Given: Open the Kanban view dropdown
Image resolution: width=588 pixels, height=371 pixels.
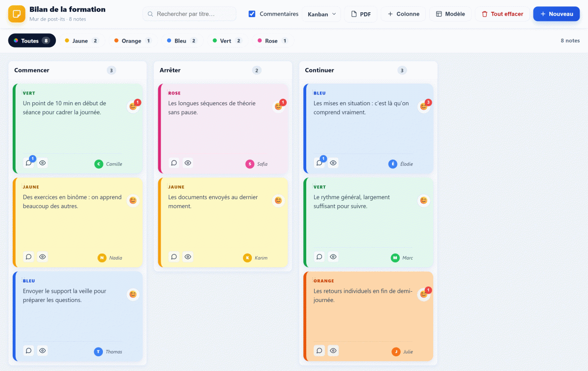Looking at the screenshot, I should click(321, 14).
